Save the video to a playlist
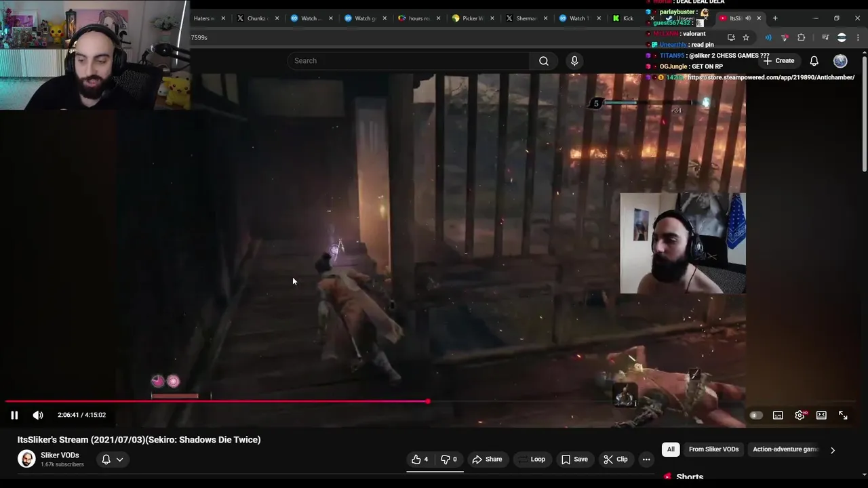Viewport: 868px width, 488px height. click(574, 460)
